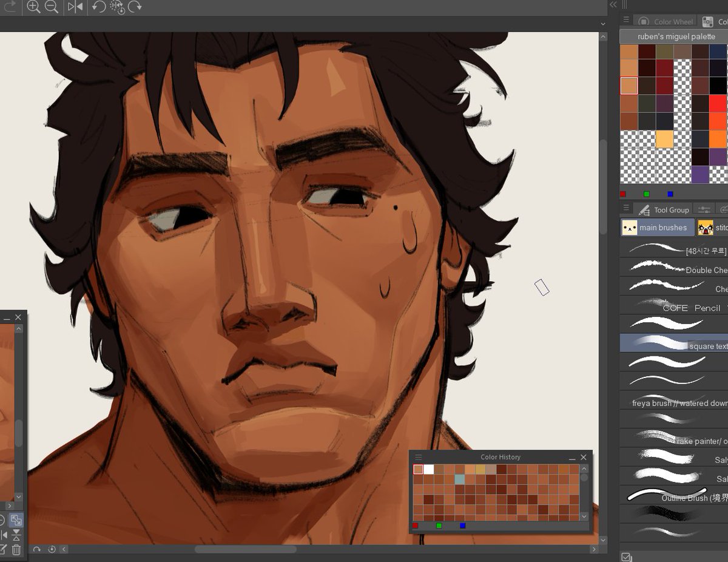Collapse the right panel dock with double arrows
Screen dimensions: 728x562
pyautogui.click(x=613, y=5)
